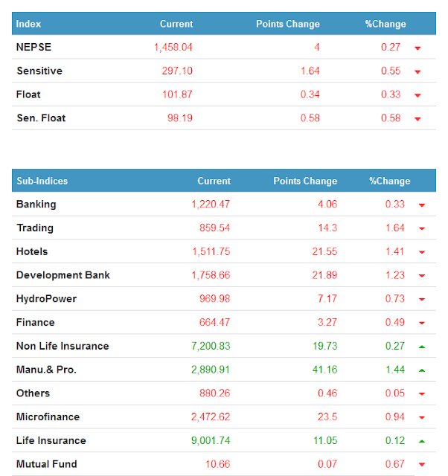Click Sensitive current value 297.10
The image size is (448, 476).
pyautogui.click(x=177, y=71)
